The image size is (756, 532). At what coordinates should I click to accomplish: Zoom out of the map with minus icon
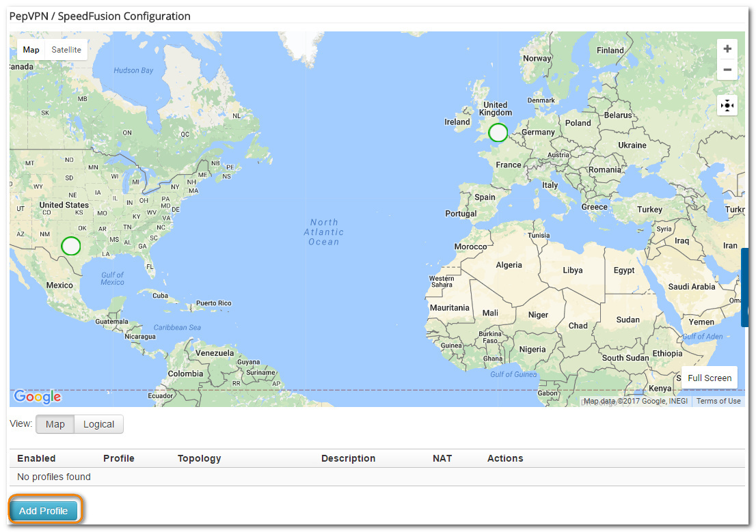pos(727,70)
